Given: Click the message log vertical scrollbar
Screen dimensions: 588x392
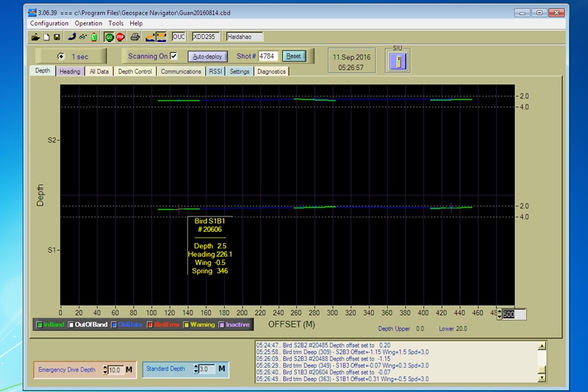Looking at the screenshot, I should [542, 360].
